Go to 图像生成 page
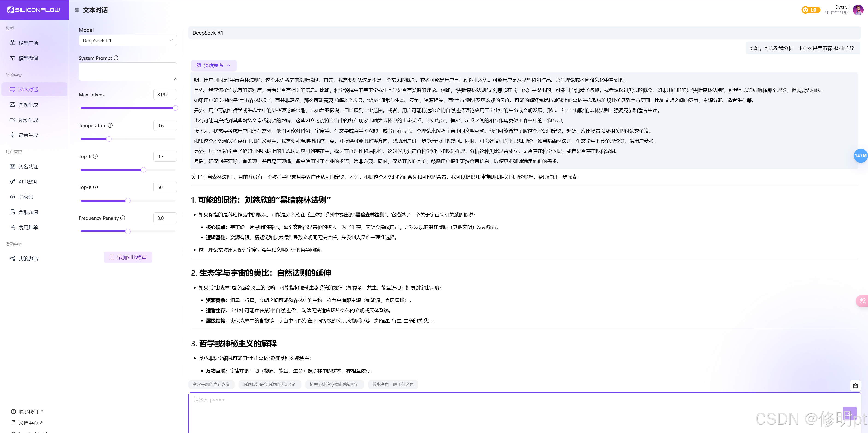The height and width of the screenshot is (433, 868). tap(28, 105)
